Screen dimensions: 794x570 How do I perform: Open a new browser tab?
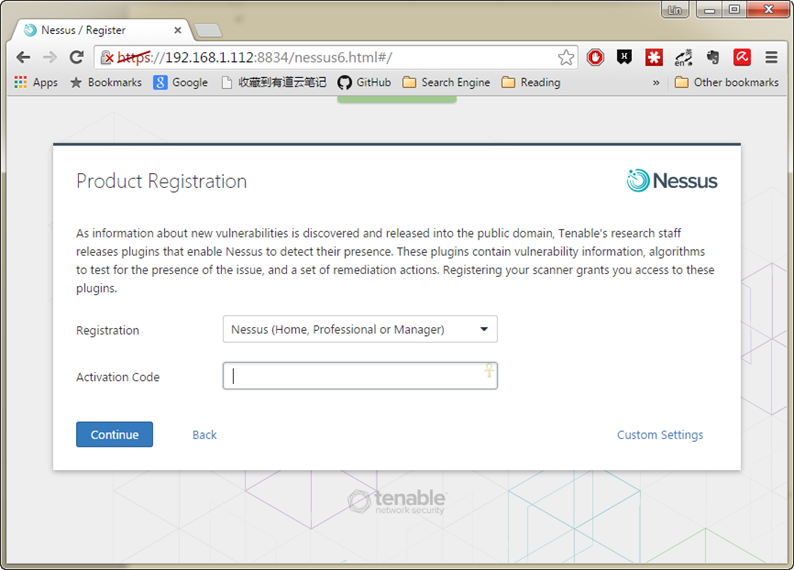coord(208,30)
